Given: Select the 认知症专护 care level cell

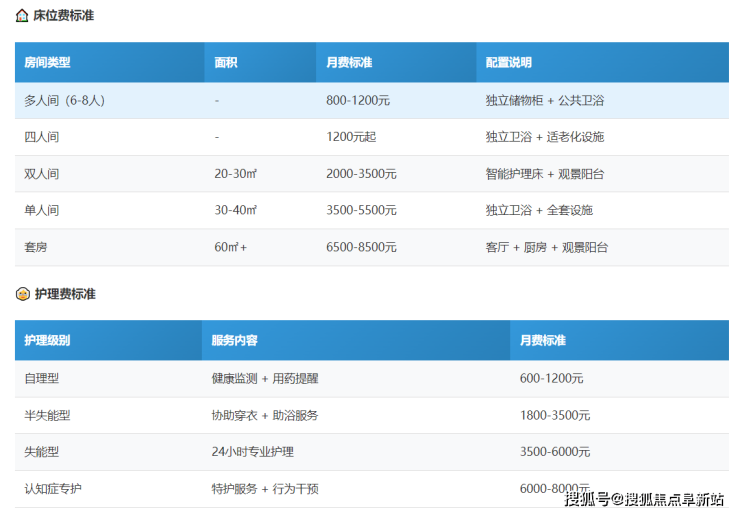Looking at the screenshot, I should click(54, 489).
